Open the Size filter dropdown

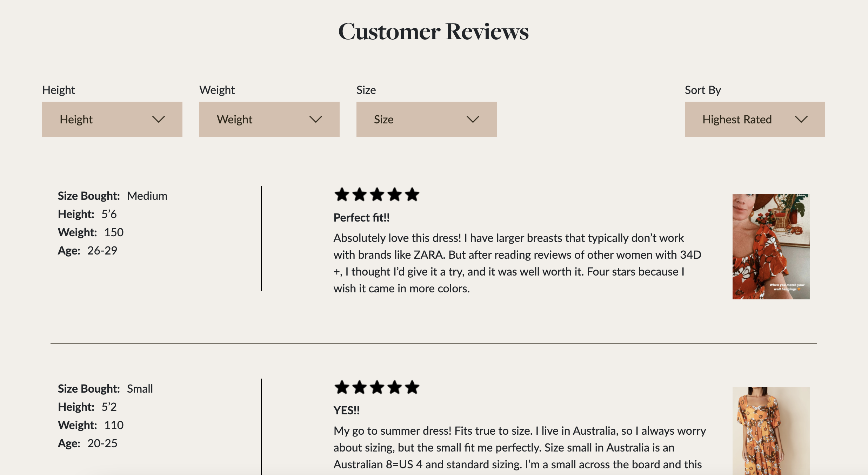pos(427,119)
